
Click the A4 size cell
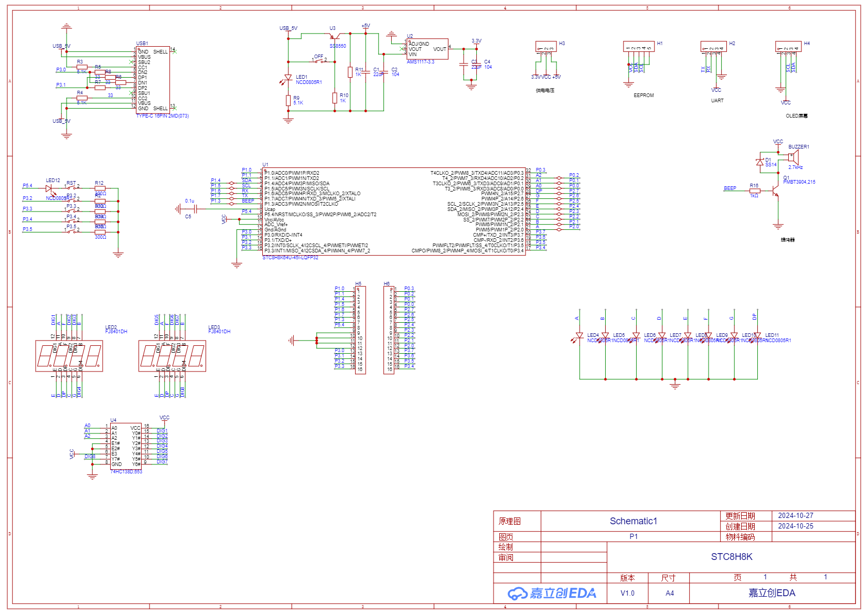[x=670, y=594]
